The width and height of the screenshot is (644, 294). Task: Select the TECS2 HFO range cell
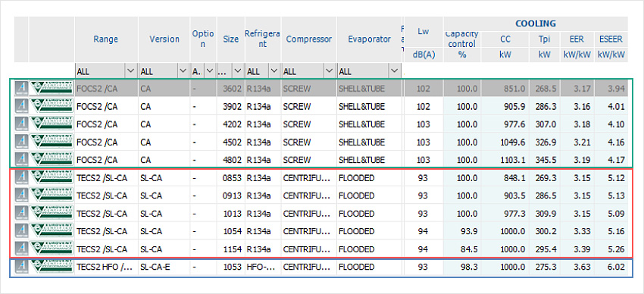pyautogui.click(x=106, y=267)
